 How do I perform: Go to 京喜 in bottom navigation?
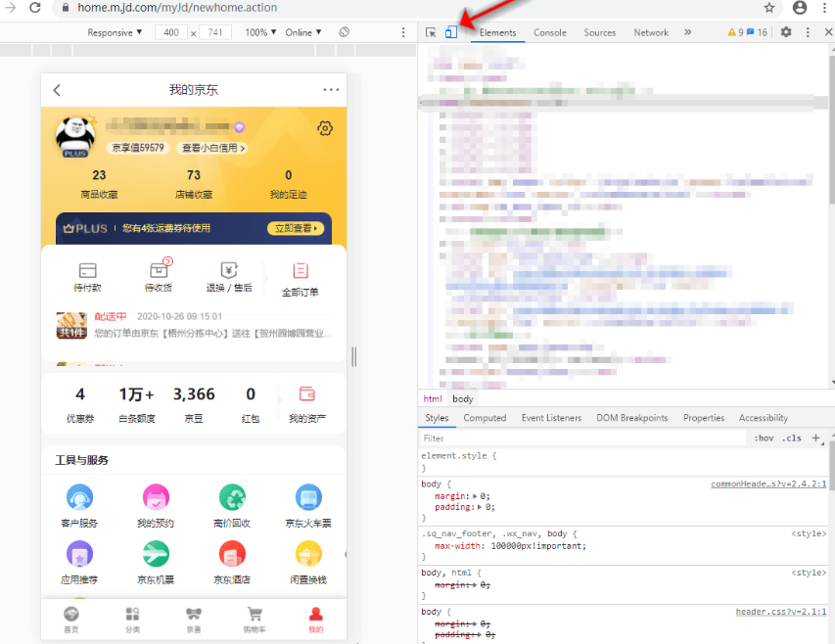tap(194, 620)
